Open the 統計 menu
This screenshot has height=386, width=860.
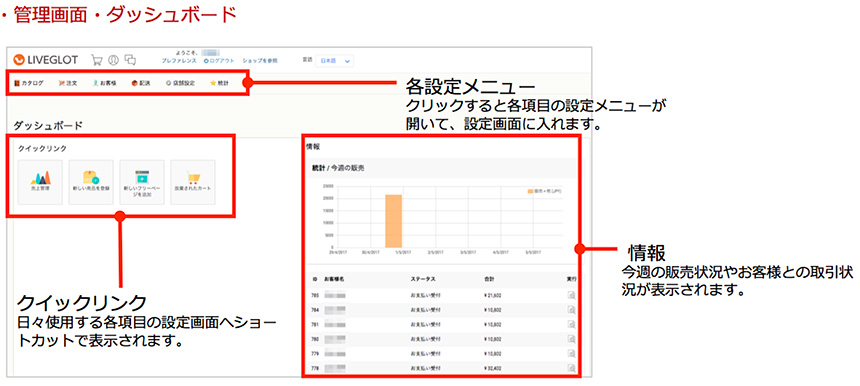pos(219,83)
